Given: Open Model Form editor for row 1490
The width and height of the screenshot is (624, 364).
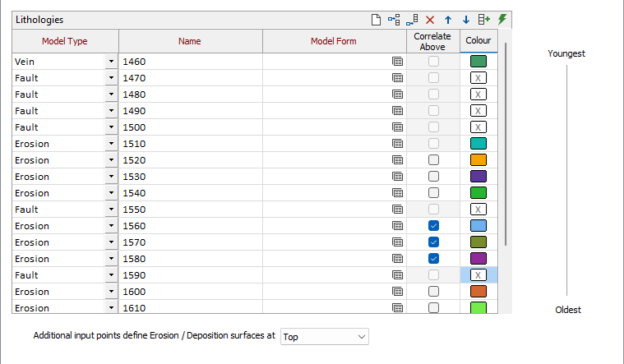Looking at the screenshot, I should 397,111.
